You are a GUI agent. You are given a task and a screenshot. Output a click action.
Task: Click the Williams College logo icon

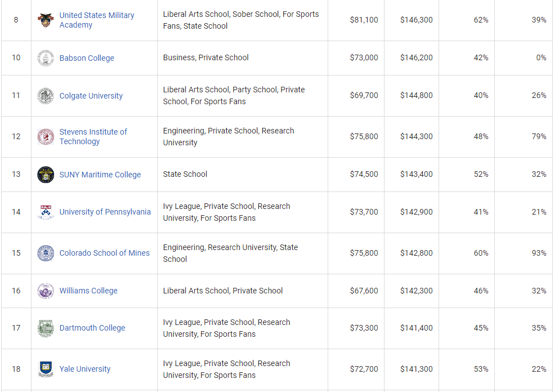pyautogui.click(x=45, y=291)
